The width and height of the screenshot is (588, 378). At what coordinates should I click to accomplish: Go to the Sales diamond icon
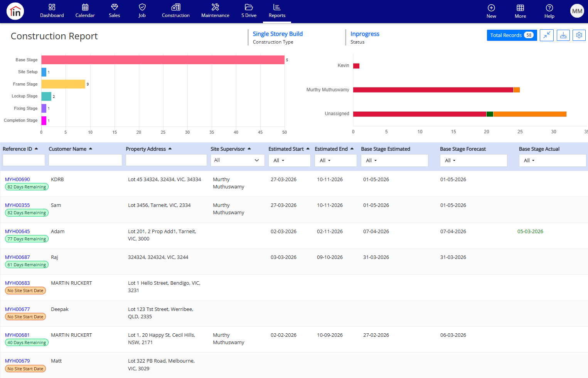click(115, 7)
